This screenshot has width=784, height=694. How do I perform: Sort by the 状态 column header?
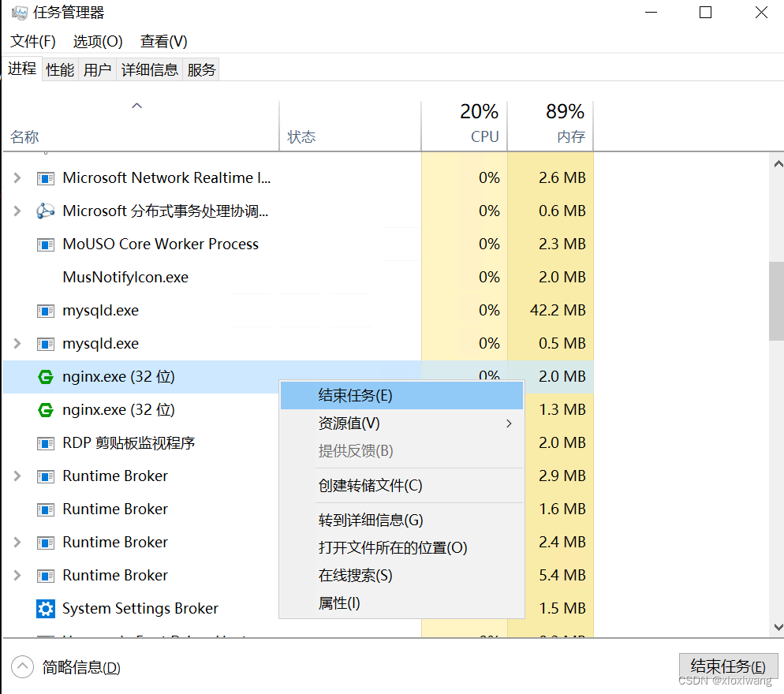350,125
